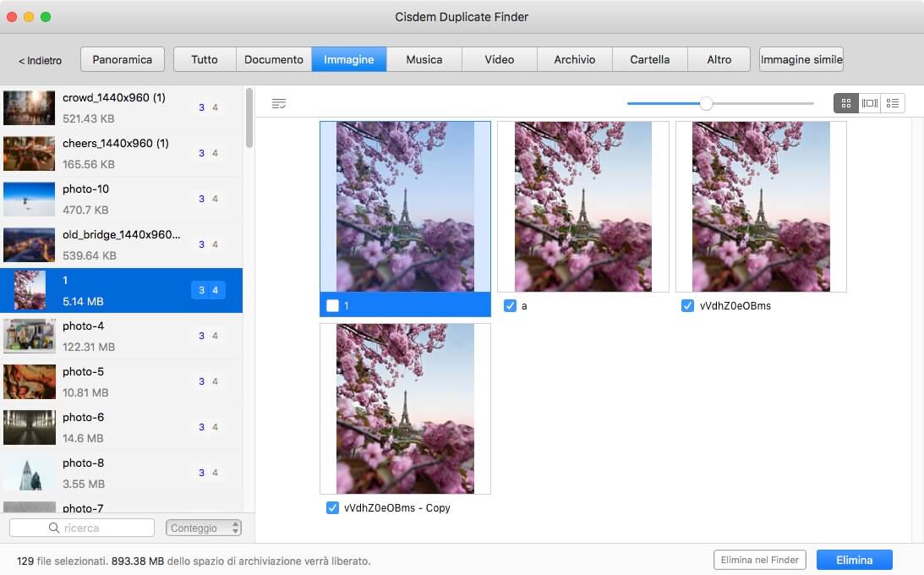This screenshot has width=924, height=575.
Task: Click into the ricerca search field
Action: tap(93, 528)
